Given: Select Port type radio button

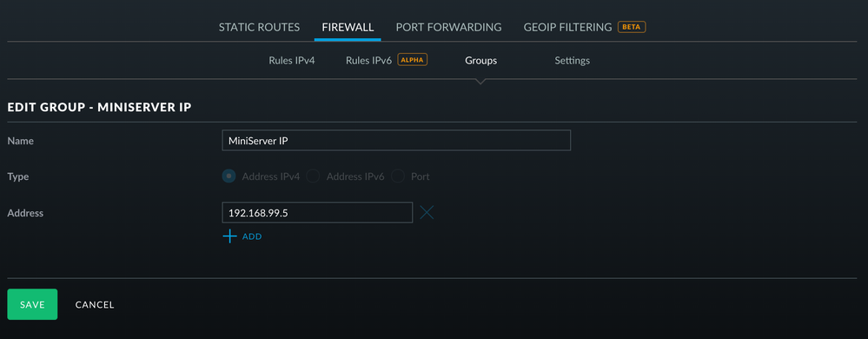Looking at the screenshot, I should [x=397, y=176].
